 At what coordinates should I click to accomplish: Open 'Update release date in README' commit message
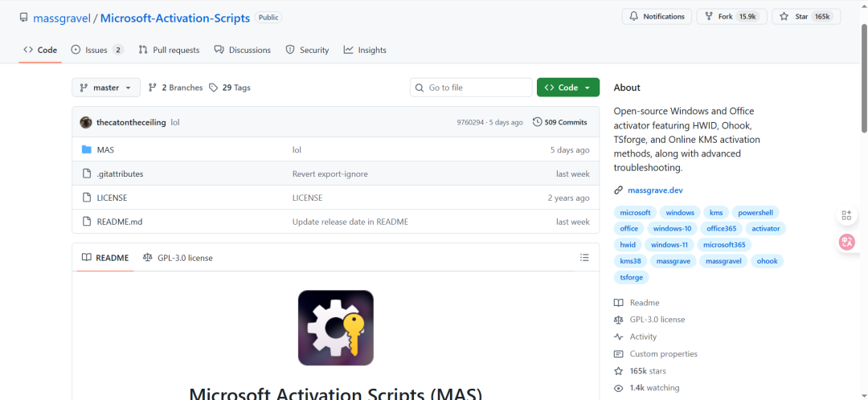coord(350,222)
